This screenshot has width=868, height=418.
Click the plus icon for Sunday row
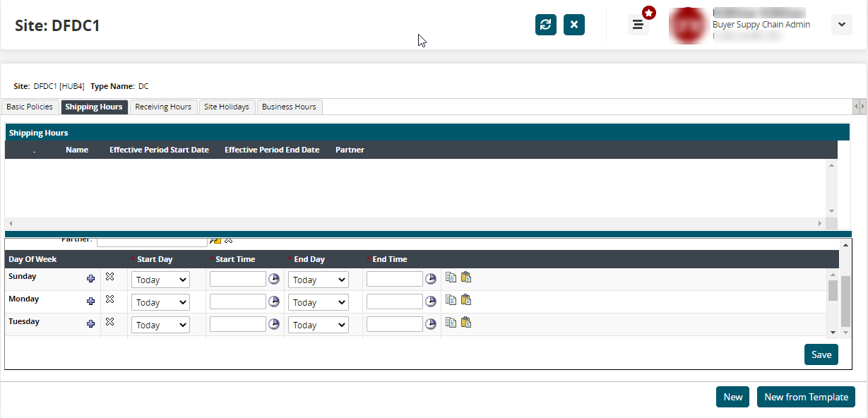click(90, 279)
